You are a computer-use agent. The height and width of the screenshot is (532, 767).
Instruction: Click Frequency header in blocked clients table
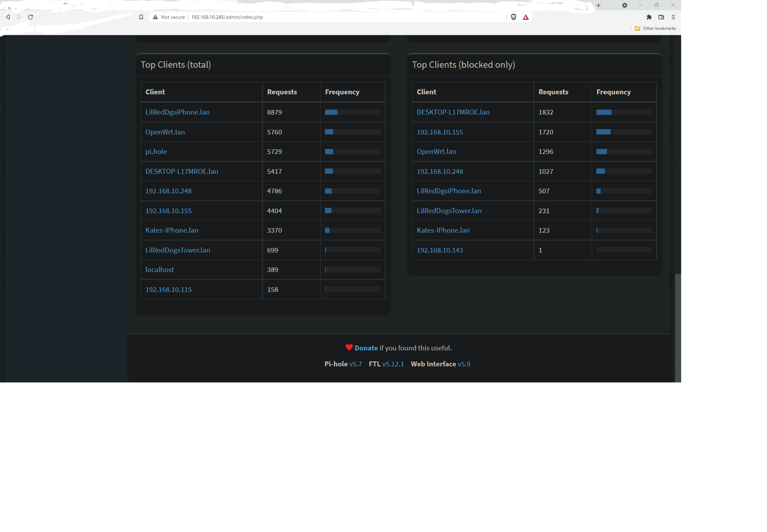click(x=614, y=92)
